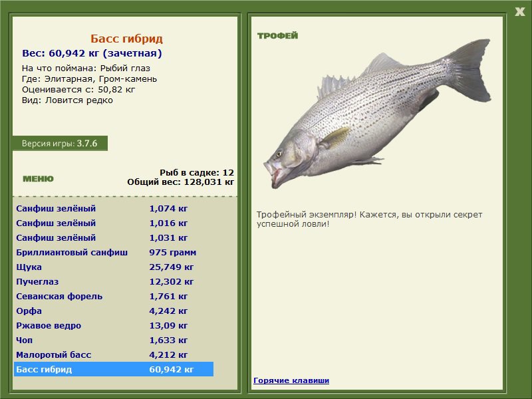Click the Общий вес: 128,031 кг text
532x399 pixels.
[x=181, y=182]
